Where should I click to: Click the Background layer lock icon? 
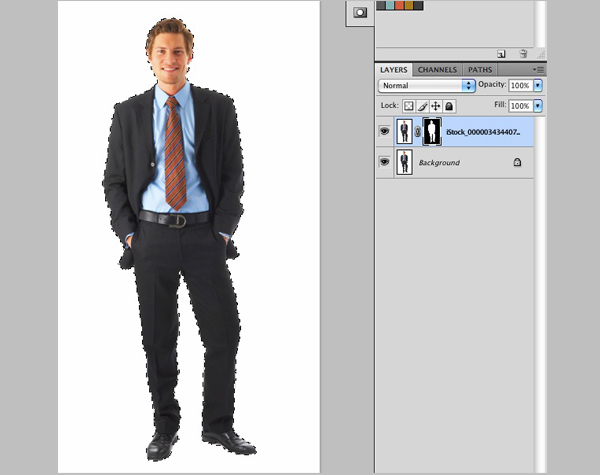[517, 162]
